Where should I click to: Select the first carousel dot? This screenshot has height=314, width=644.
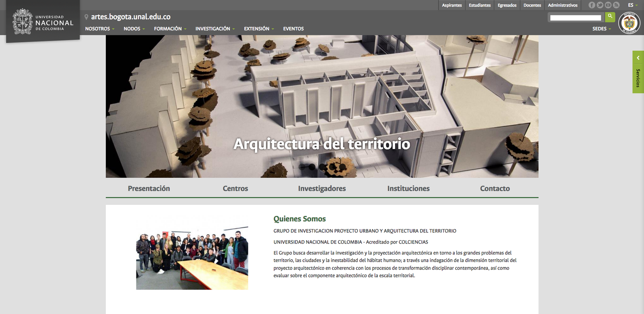pos(302,167)
